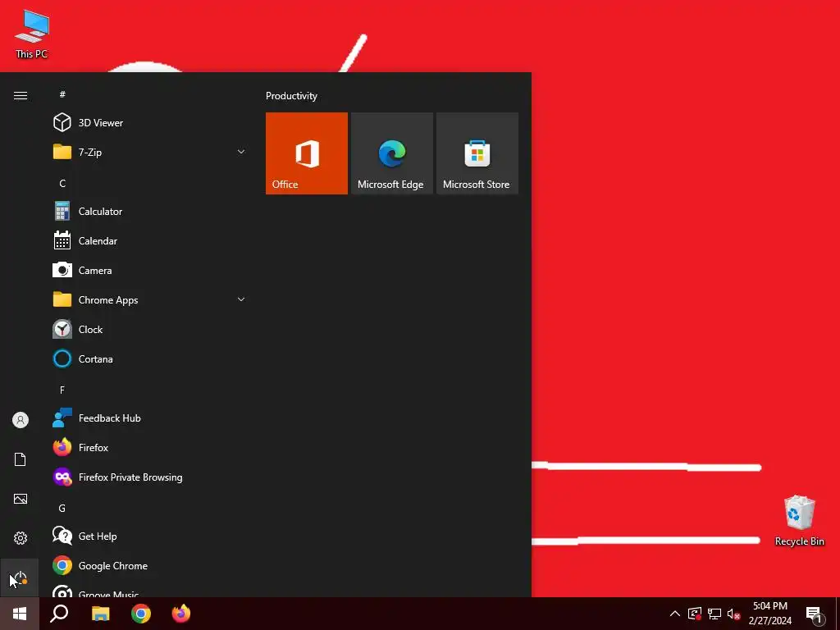Launch Cortana from the app list
The image size is (840, 630).
(150, 359)
